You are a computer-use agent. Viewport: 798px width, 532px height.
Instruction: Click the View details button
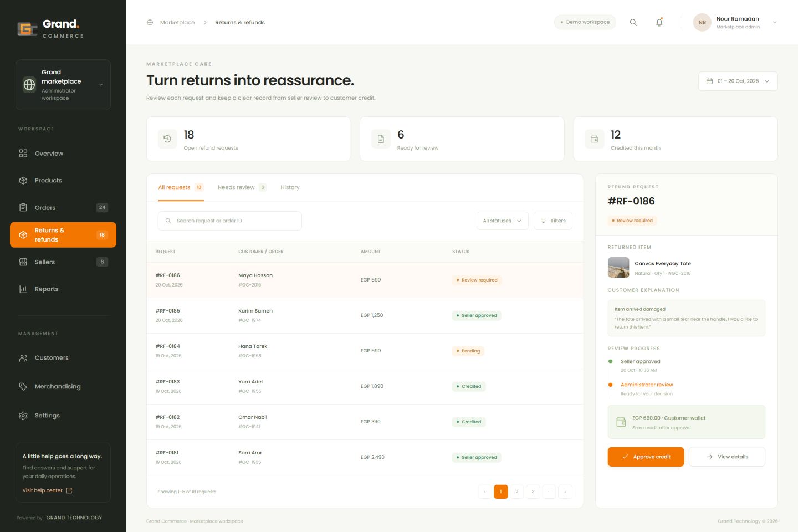[727, 457]
